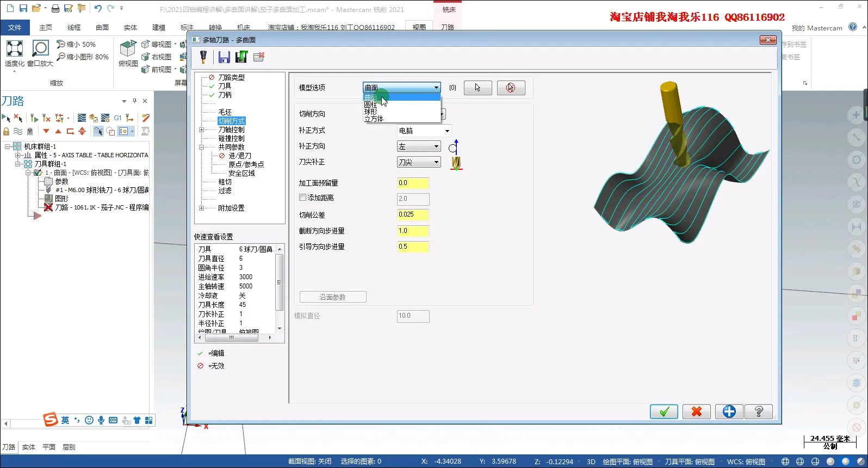The height and width of the screenshot is (468, 868).
Task: Toggle ghost posting icon
Action: tap(30, 131)
